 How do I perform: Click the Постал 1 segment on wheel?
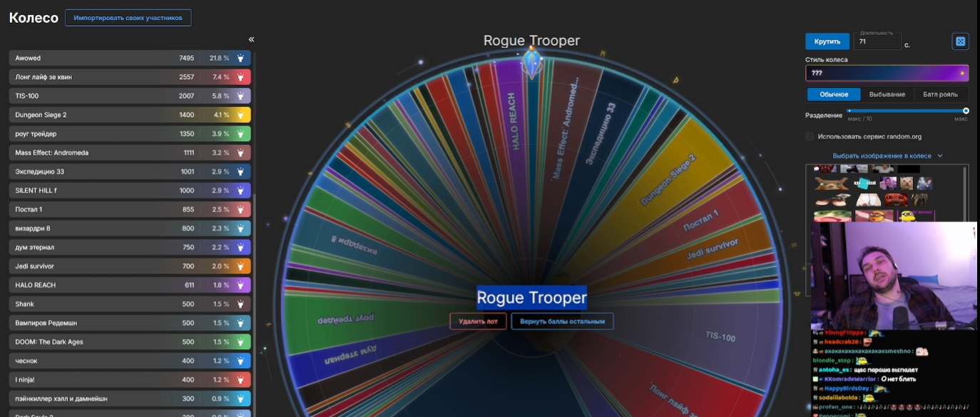(x=701, y=220)
